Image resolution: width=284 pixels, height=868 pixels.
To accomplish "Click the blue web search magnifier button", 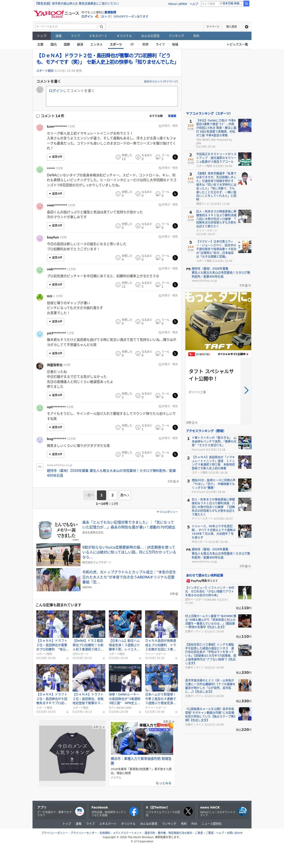I will click(247, 4).
